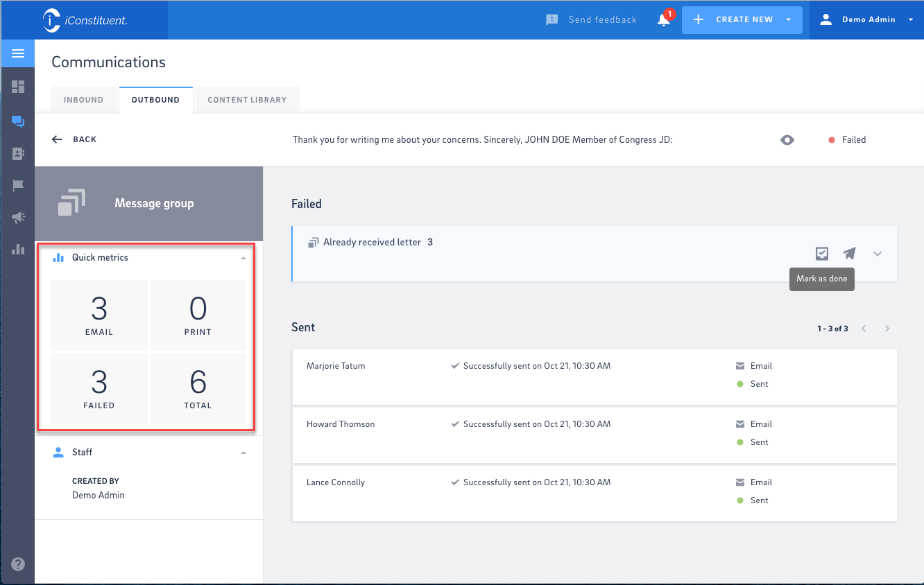Image resolution: width=924 pixels, height=585 pixels.
Task: Select the FAILED metric tile
Action: (x=99, y=389)
